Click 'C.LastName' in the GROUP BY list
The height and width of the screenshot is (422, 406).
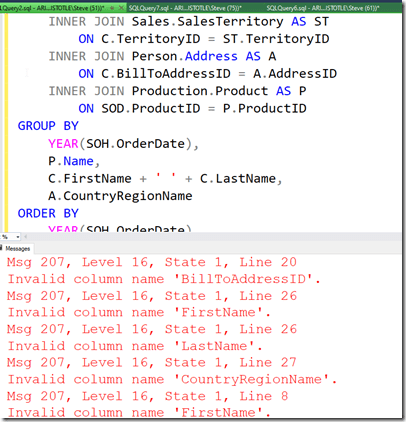[x=238, y=179]
